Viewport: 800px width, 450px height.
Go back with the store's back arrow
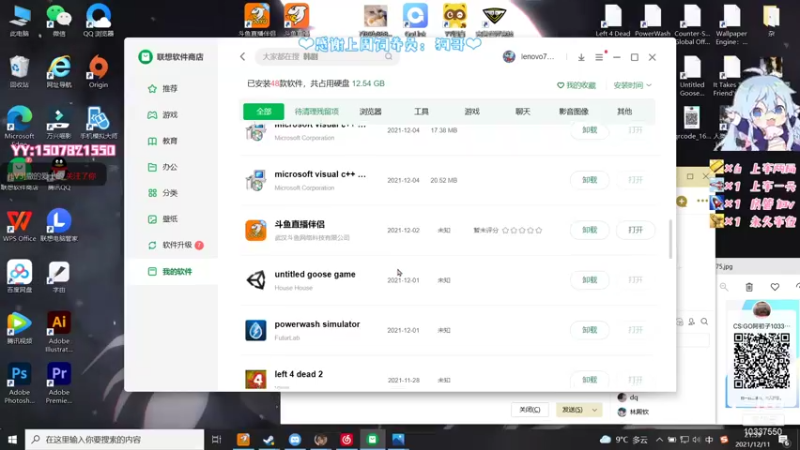[x=242, y=57]
